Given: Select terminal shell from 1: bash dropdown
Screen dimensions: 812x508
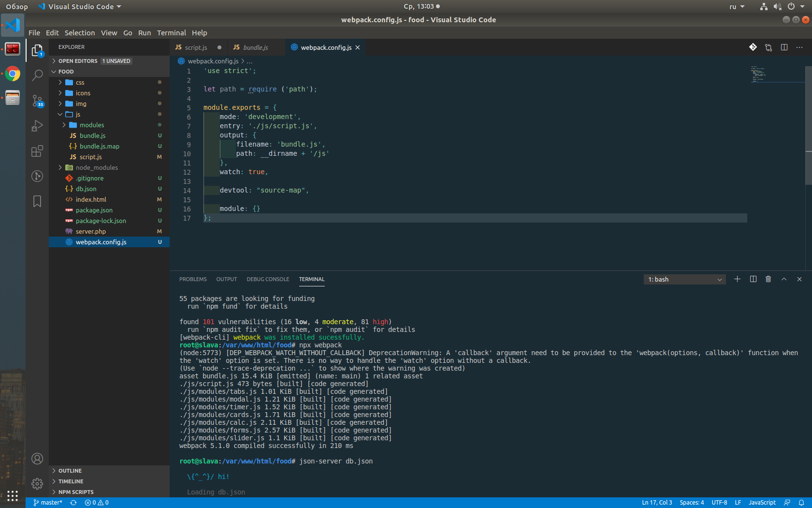Looking at the screenshot, I should click(684, 279).
